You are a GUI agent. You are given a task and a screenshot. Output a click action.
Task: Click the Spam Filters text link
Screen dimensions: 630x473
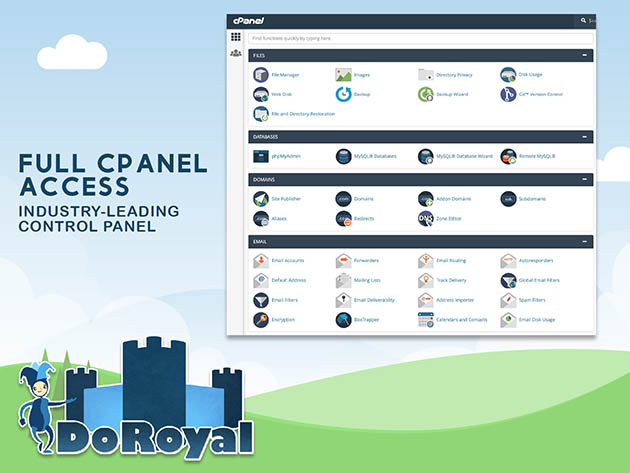tap(532, 300)
